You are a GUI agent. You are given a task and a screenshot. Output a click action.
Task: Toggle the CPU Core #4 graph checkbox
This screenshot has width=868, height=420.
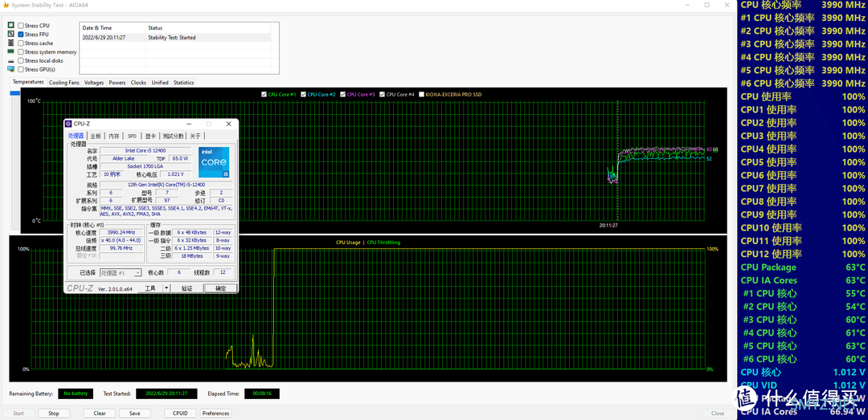coord(382,95)
